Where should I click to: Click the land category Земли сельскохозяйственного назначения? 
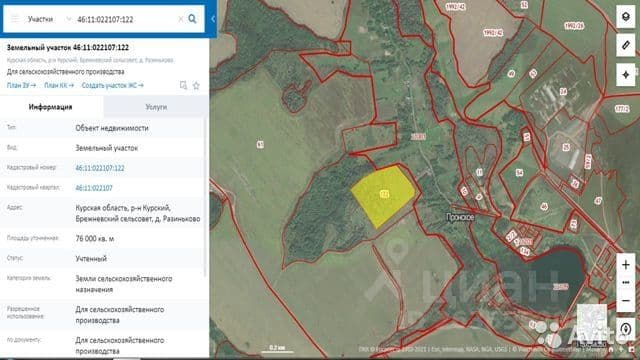pos(124,284)
